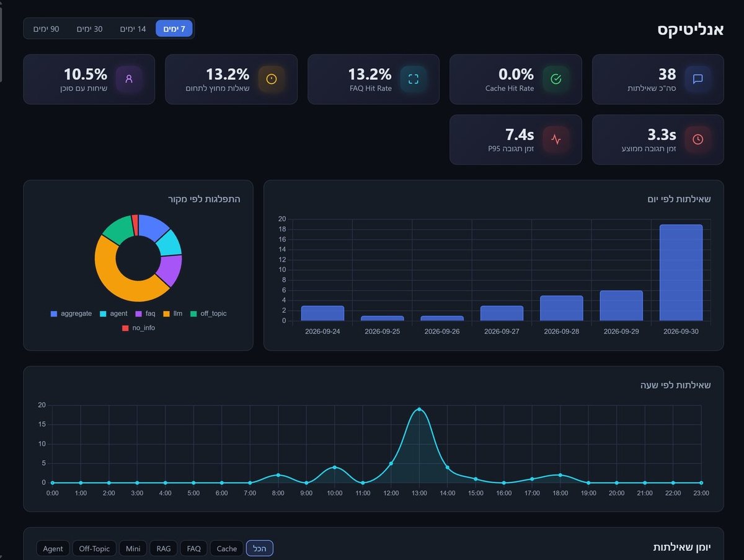This screenshot has width=744, height=560.
Task: Toggle the aggregate legend swatch
Action: point(54,313)
